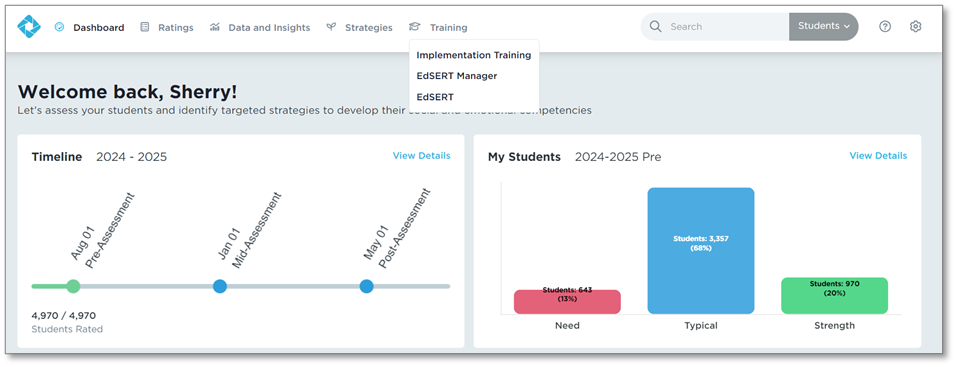The height and width of the screenshot is (367, 956).
Task: Select the Aug 01 Pre-Assessment timeline marker
Action: pos(73,286)
